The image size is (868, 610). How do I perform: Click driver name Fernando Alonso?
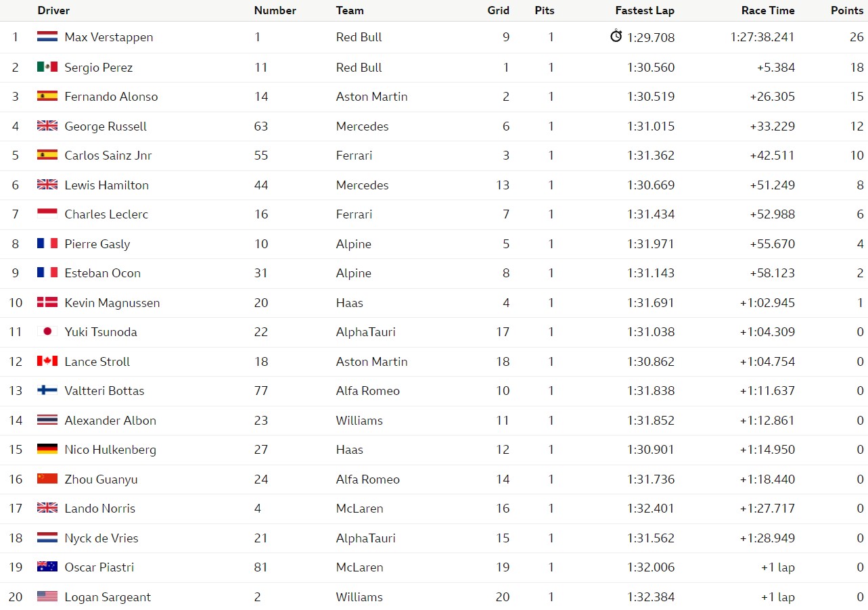pos(111,97)
